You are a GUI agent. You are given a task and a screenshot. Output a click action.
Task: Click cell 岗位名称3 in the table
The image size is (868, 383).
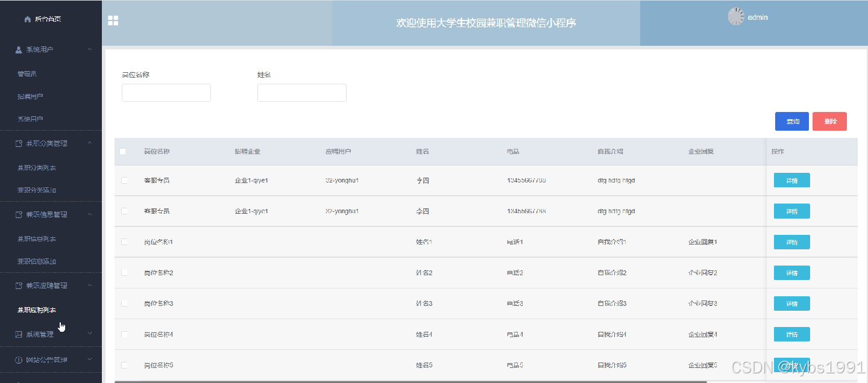pyautogui.click(x=159, y=304)
